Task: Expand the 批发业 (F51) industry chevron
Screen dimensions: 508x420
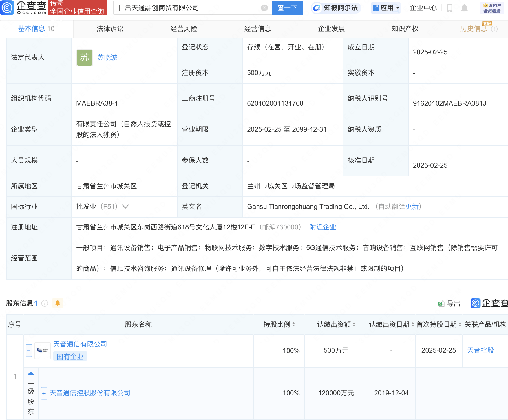Action: point(125,207)
